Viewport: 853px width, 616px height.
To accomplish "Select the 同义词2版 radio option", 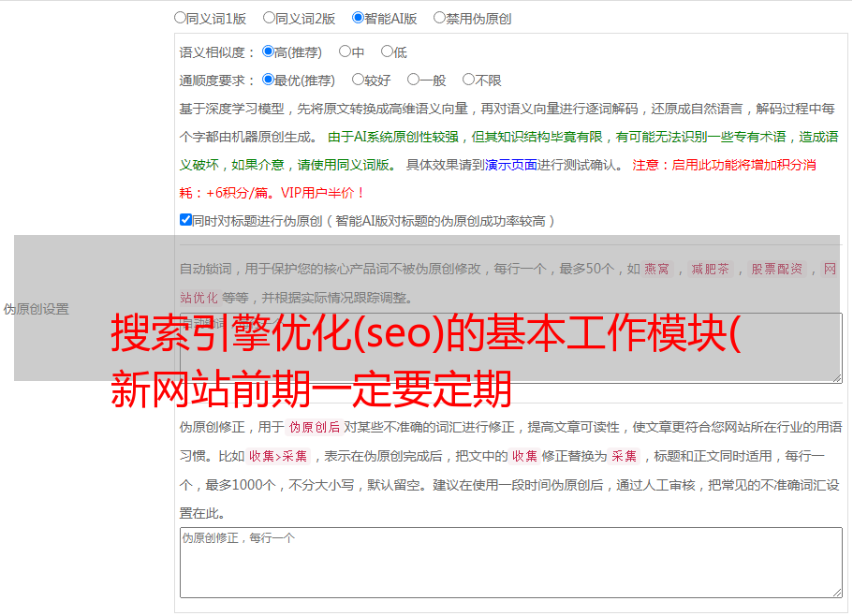I will point(270,18).
